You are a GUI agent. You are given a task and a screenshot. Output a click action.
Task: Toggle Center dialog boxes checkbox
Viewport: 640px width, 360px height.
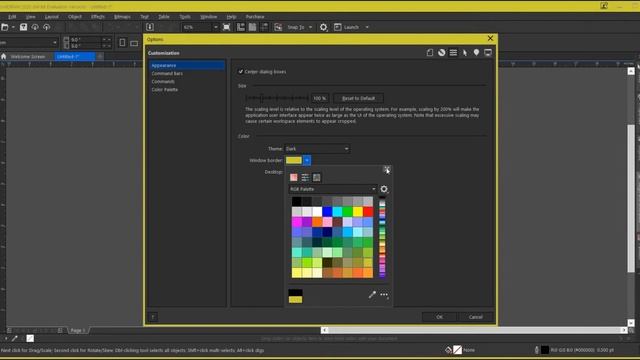241,71
